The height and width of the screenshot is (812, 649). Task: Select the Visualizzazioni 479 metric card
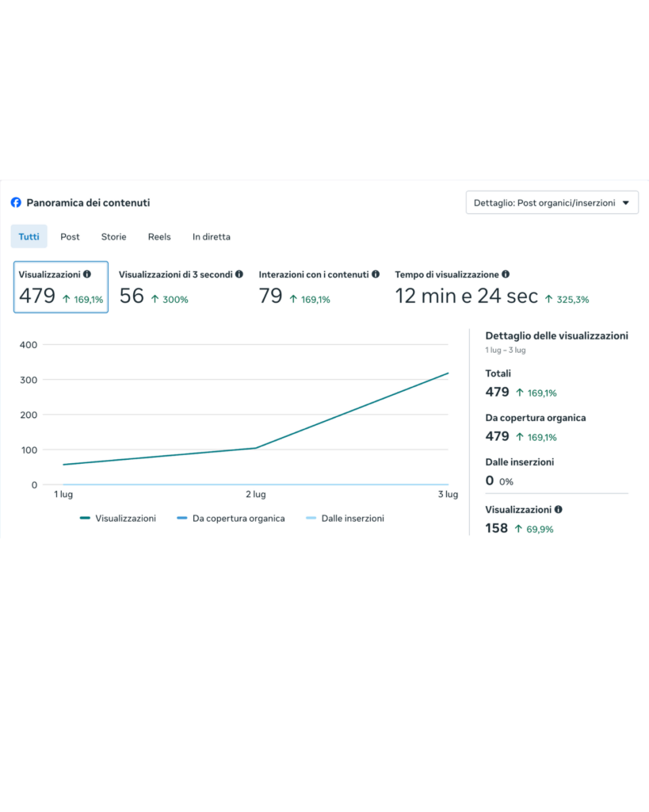click(61, 287)
